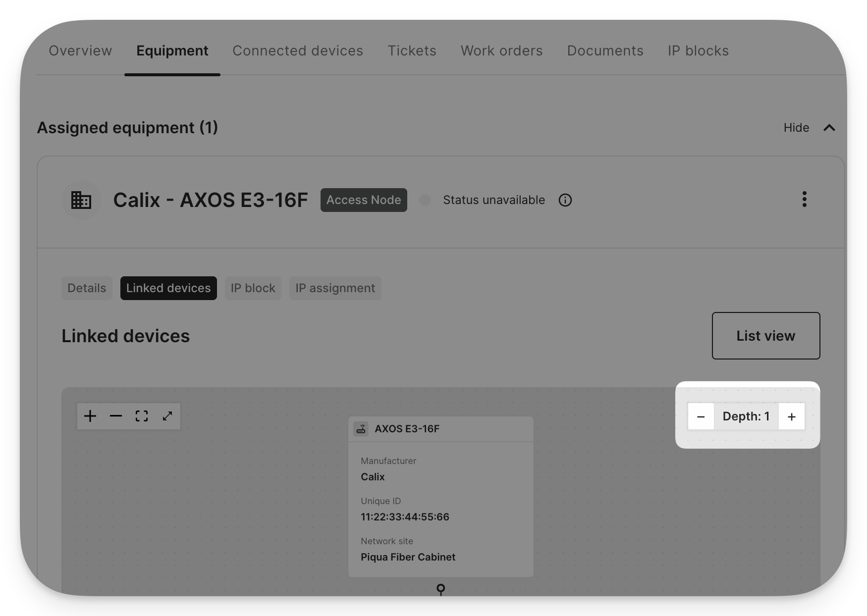
Task: Select the Equipment tab
Action: (x=172, y=51)
